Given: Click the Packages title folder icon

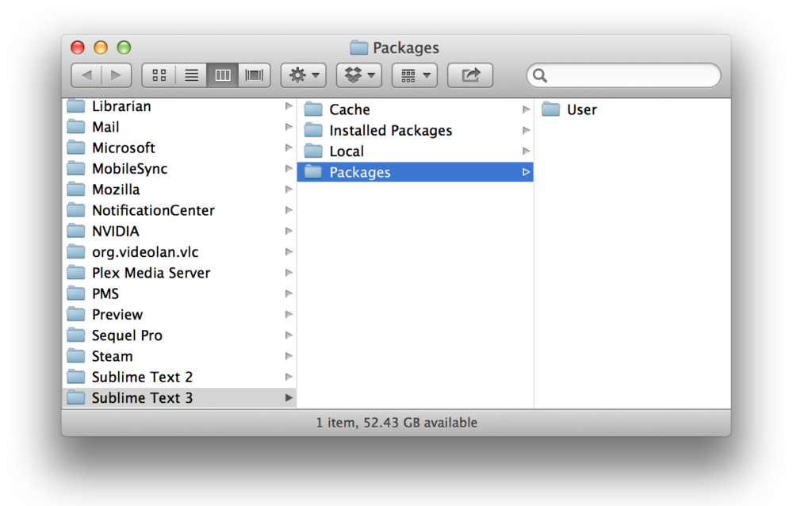Looking at the screenshot, I should pyautogui.click(x=359, y=48).
